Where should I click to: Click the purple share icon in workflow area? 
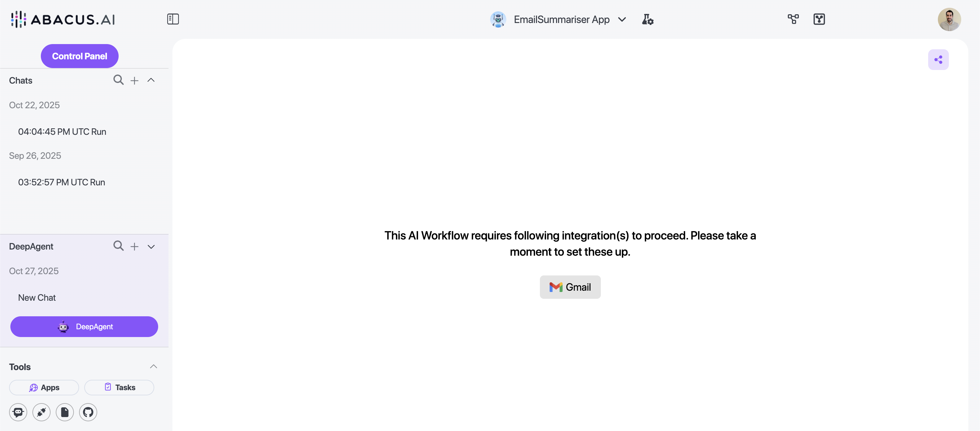click(938, 59)
